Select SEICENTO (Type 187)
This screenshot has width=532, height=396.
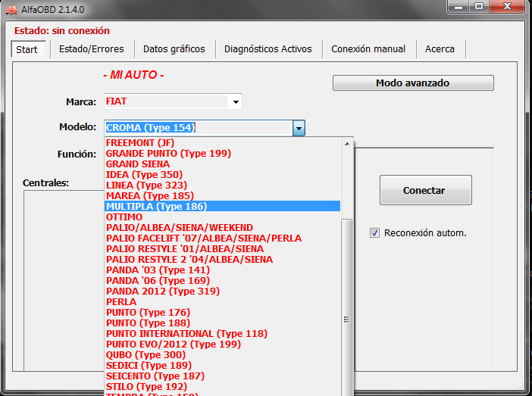(222, 376)
